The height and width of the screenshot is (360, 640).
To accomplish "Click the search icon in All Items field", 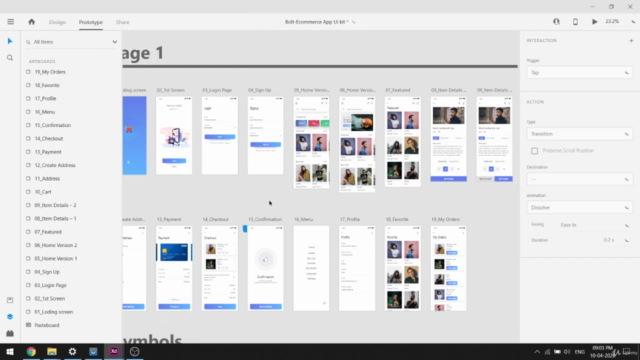I will (x=28, y=42).
